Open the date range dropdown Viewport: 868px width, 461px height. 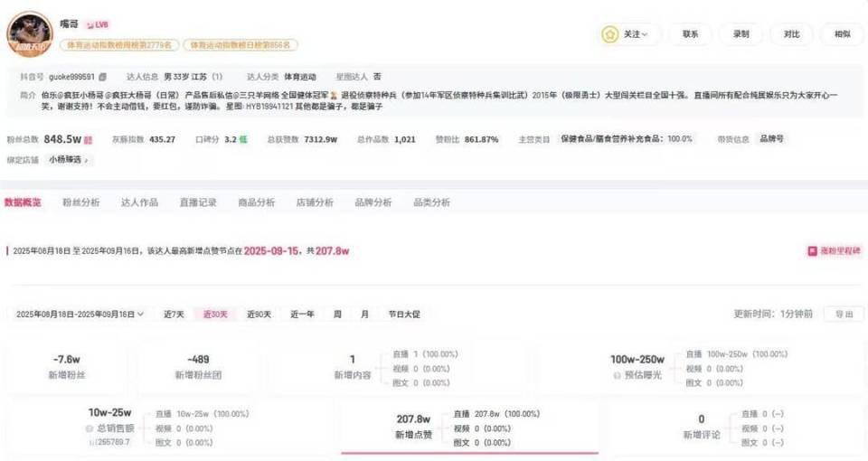click(x=80, y=315)
